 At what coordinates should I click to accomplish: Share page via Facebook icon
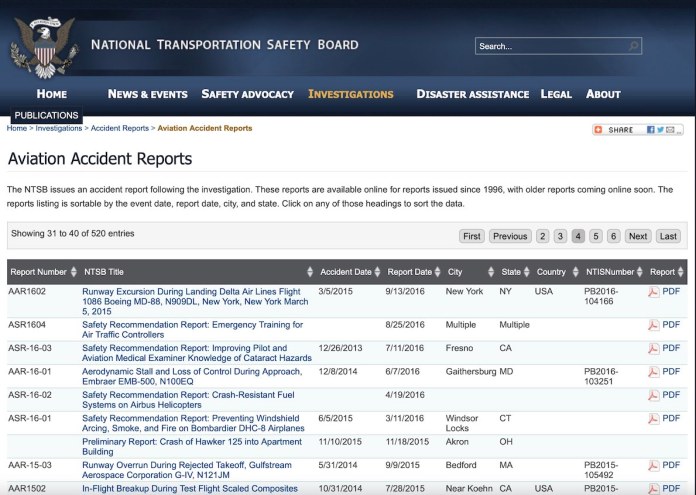[x=651, y=130]
